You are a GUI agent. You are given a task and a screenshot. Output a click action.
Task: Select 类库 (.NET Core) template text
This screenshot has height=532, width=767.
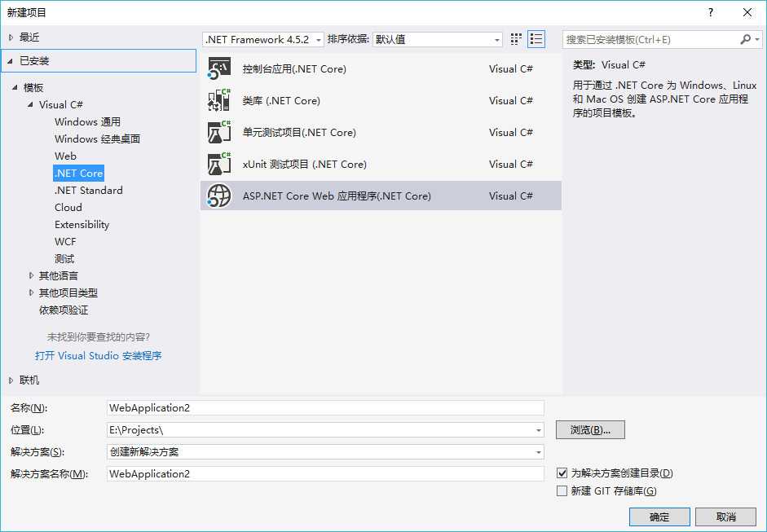click(281, 101)
